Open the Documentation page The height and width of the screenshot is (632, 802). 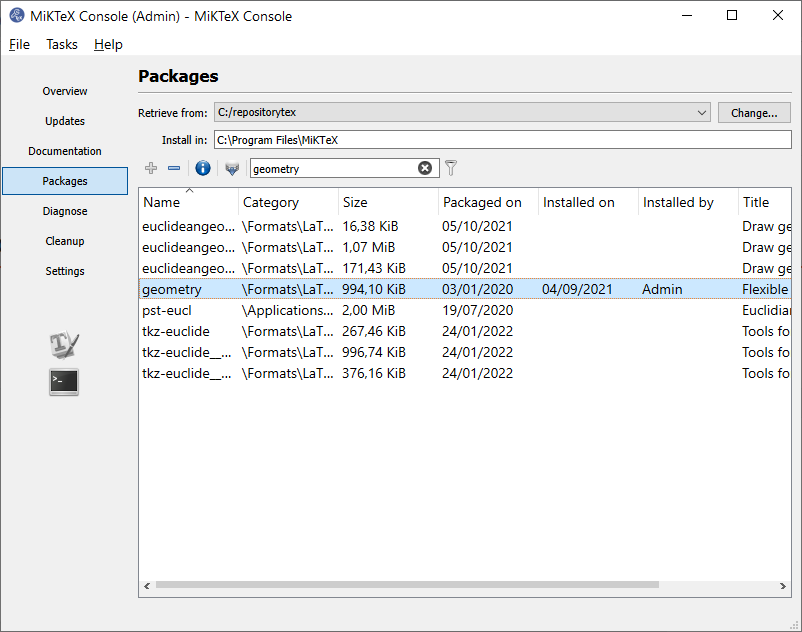click(65, 151)
